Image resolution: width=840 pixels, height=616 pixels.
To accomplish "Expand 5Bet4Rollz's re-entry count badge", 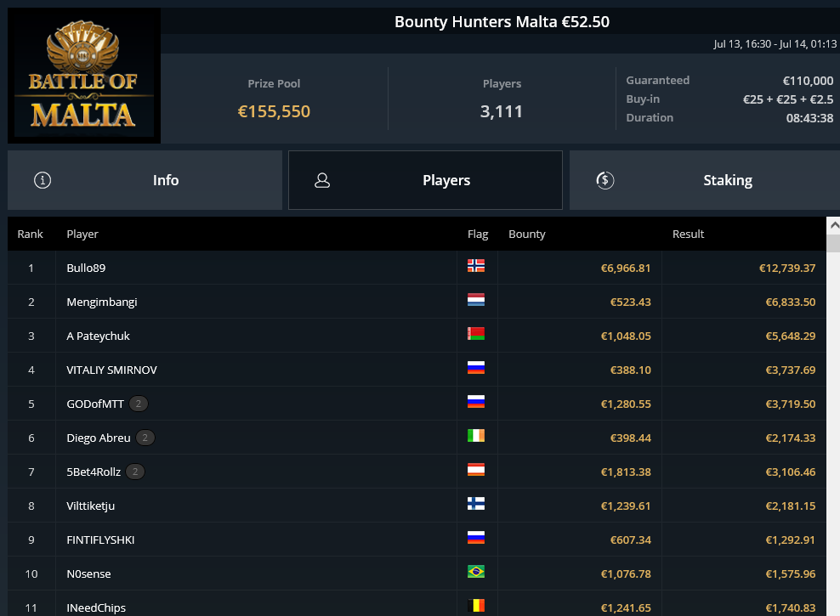I will click(x=135, y=472).
